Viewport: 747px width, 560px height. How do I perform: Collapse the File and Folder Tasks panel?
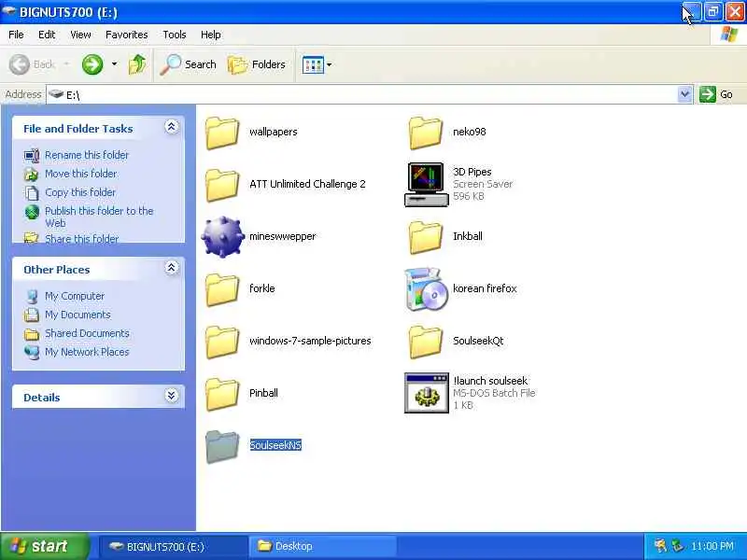click(172, 127)
